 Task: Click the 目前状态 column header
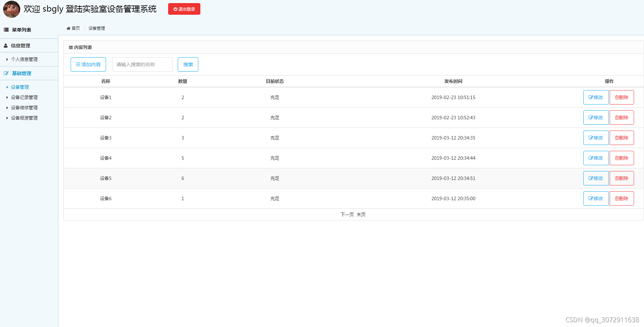[x=275, y=81]
